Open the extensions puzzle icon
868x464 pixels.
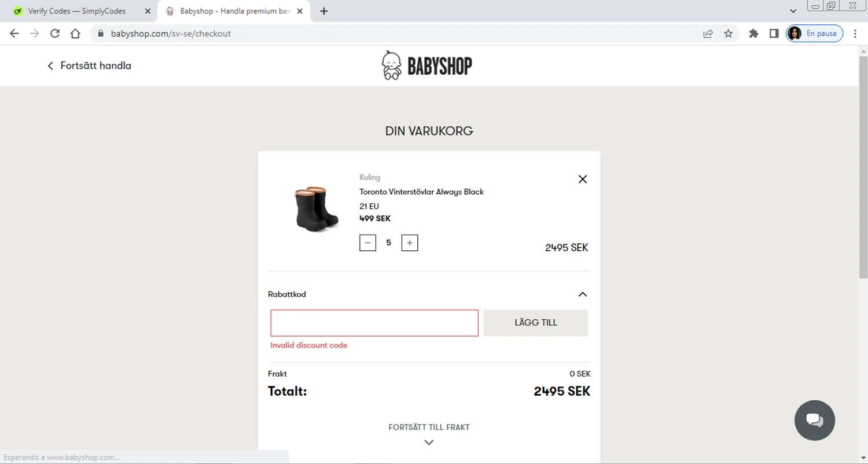coord(753,34)
